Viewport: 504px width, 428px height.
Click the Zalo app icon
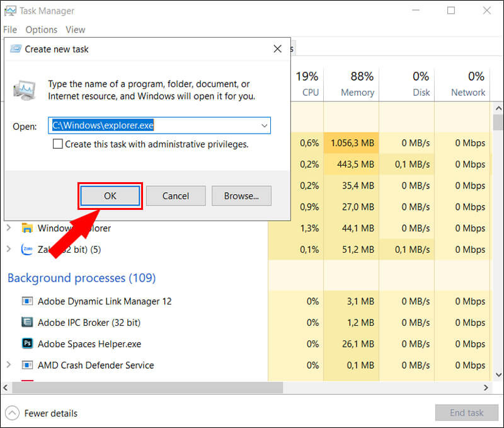coord(27,249)
